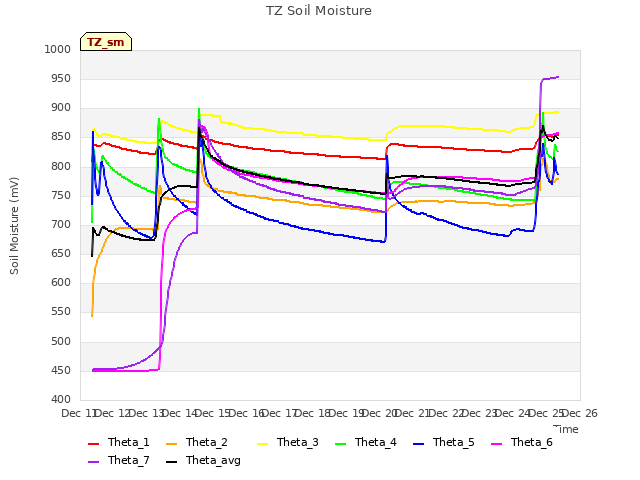Click the Time axis label
The height and width of the screenshot is (480, 640).
566,429
